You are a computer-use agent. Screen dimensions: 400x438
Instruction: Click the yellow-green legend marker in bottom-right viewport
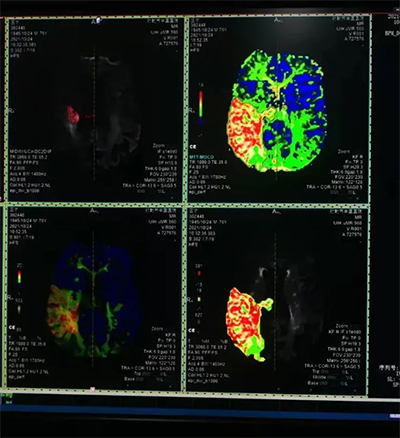point(199,299)
